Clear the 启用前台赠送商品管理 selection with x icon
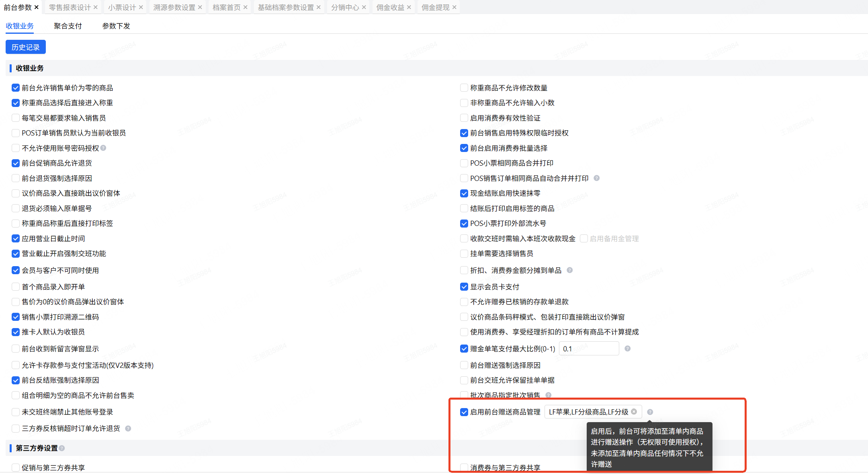 634,412
